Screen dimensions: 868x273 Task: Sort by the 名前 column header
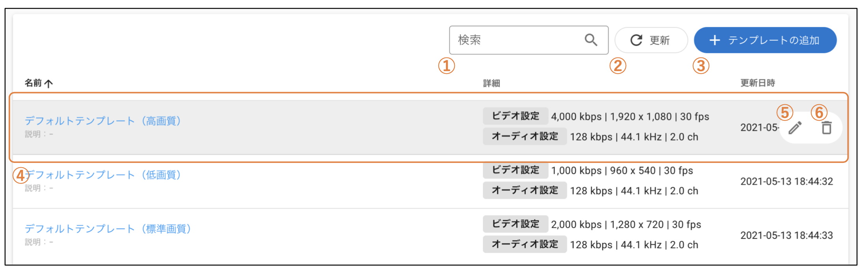pyautogui.click(x=33, y=83)
